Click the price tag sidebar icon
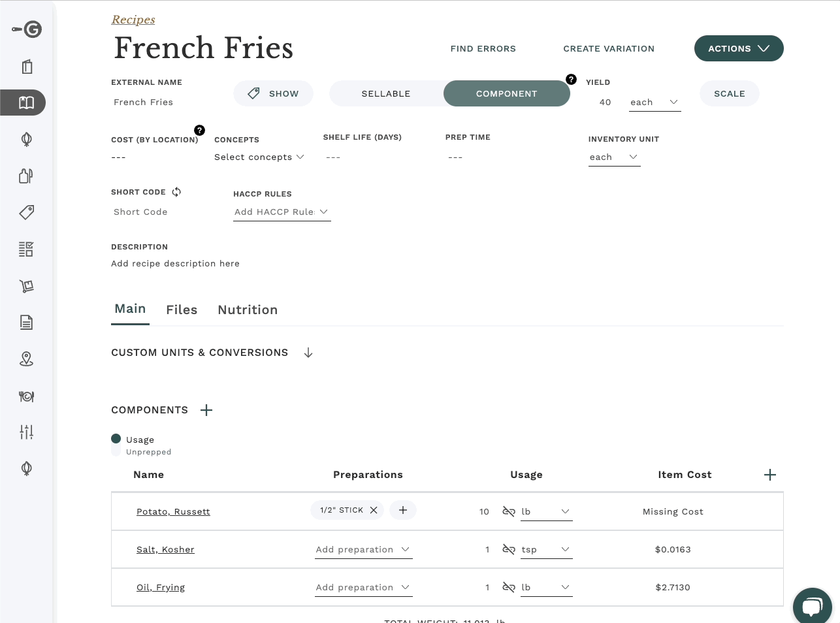 [x=26, y=212]
